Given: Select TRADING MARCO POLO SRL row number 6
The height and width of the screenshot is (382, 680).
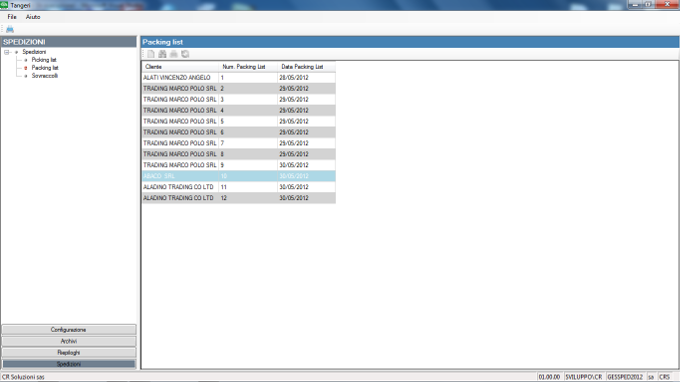Looking at the screenshot, I should (239, 132).
